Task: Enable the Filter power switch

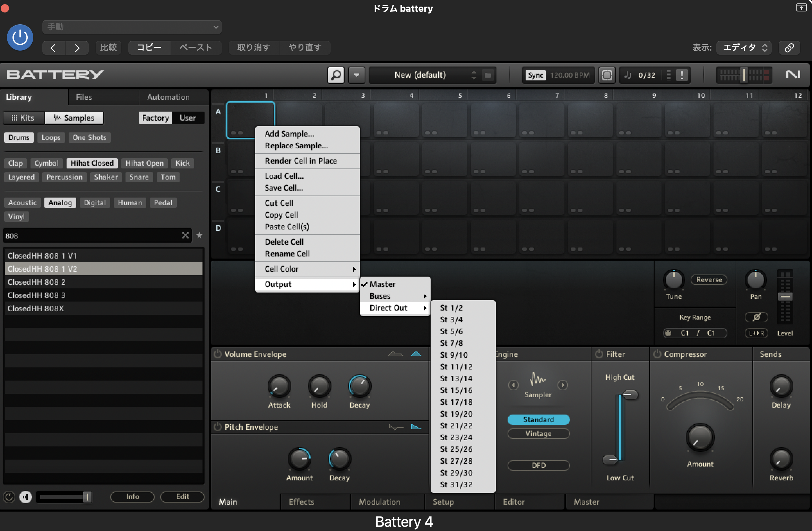Action: [599, 354]
